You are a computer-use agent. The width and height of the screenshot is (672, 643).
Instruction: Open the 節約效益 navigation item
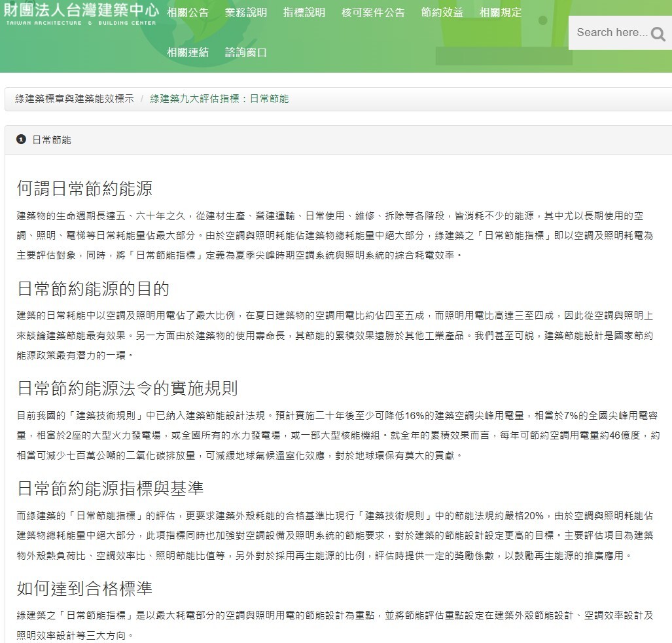[442, 12]
